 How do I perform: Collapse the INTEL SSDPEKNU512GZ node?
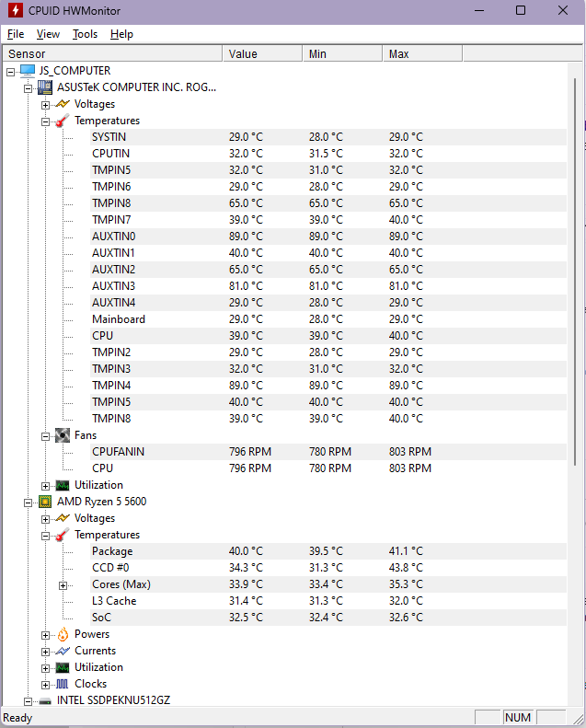(28, 701)
